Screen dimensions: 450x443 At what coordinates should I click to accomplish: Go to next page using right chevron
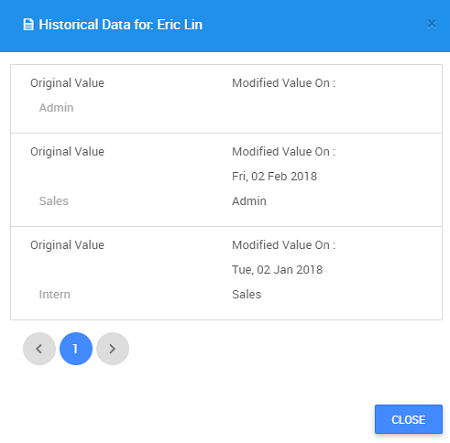pos(113,349)
